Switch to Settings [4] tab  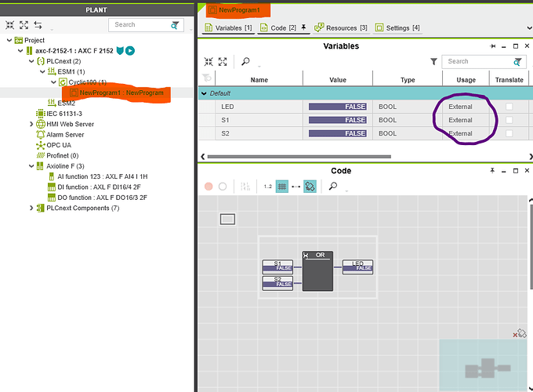[397, 28]
